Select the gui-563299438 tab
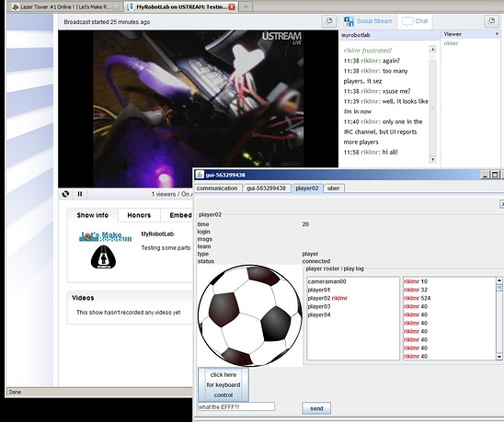This screenshot has width=504, height=422. coord(266,188)
